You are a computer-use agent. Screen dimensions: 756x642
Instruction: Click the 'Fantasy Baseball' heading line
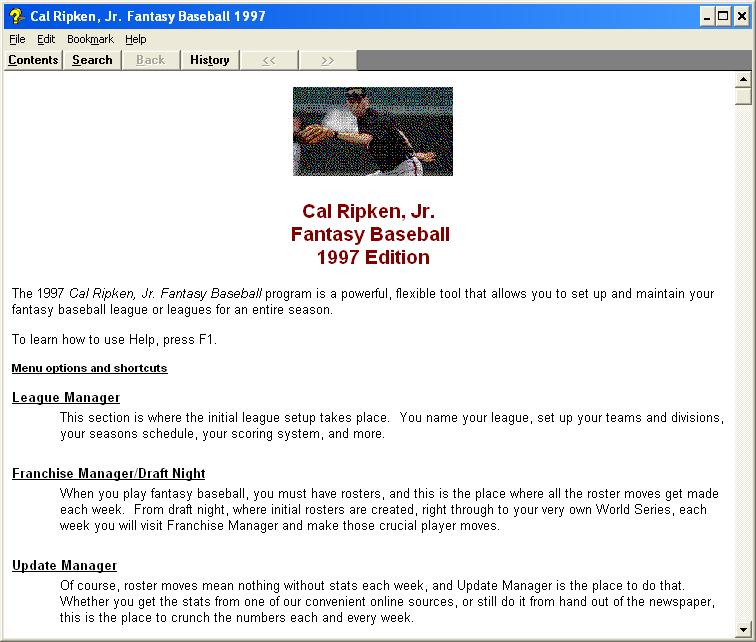tap(370, 235)
